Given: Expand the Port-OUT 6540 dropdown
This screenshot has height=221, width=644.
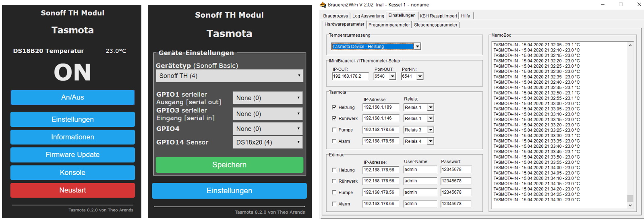Looking at the screenshot, I should [x=392, y=76].
